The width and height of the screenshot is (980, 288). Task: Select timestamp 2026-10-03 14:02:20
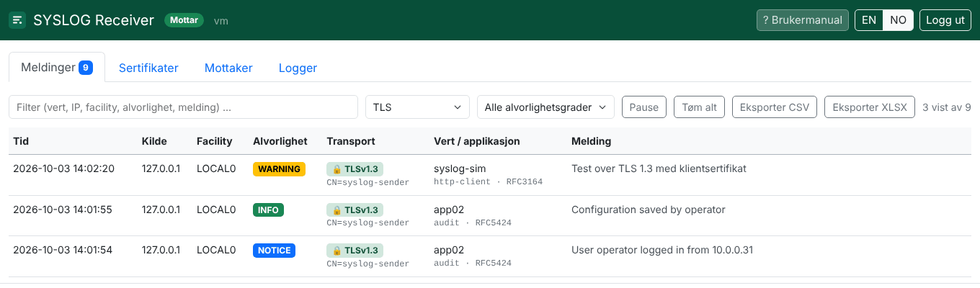pos(63,168)
